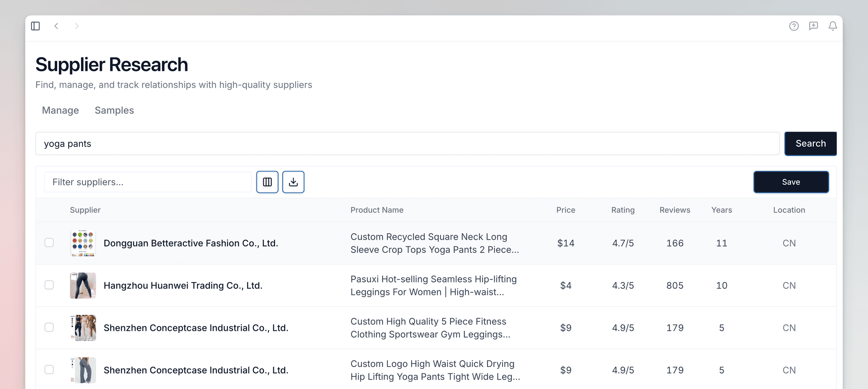This screenshot has height=389, width=868.
Task: Click the 4.3/5 rating cell
Action: (623, 285)
